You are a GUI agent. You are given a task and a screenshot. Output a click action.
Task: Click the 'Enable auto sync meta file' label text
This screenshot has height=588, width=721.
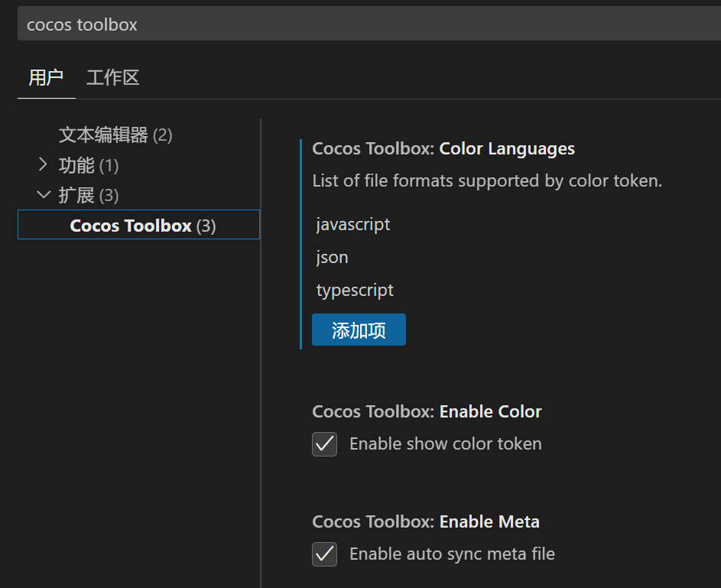coord(452,554)
